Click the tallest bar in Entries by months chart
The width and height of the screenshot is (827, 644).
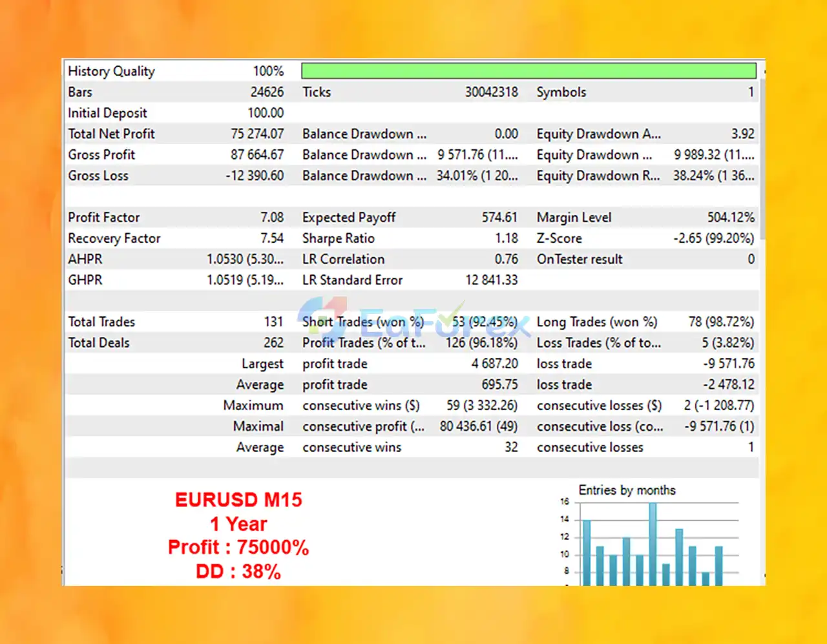[653, 544]
